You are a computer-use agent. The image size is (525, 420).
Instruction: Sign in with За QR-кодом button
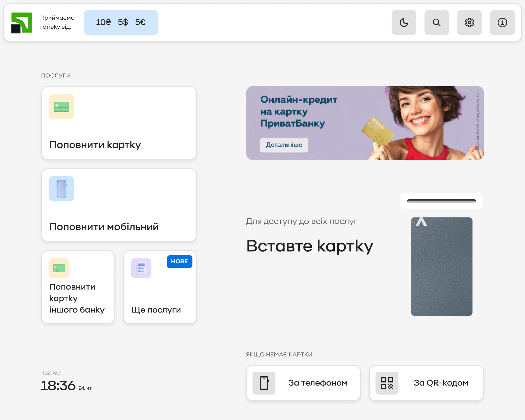pos(426,383)
